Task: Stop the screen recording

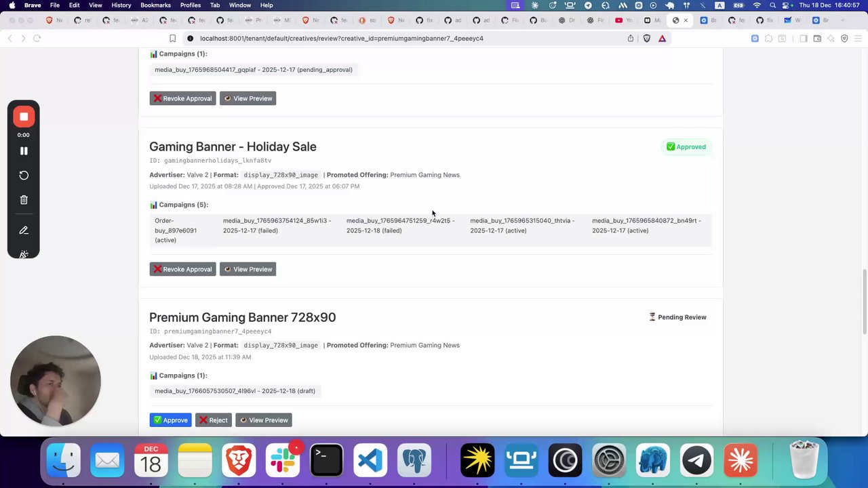Action: click(x=24, y=117)
